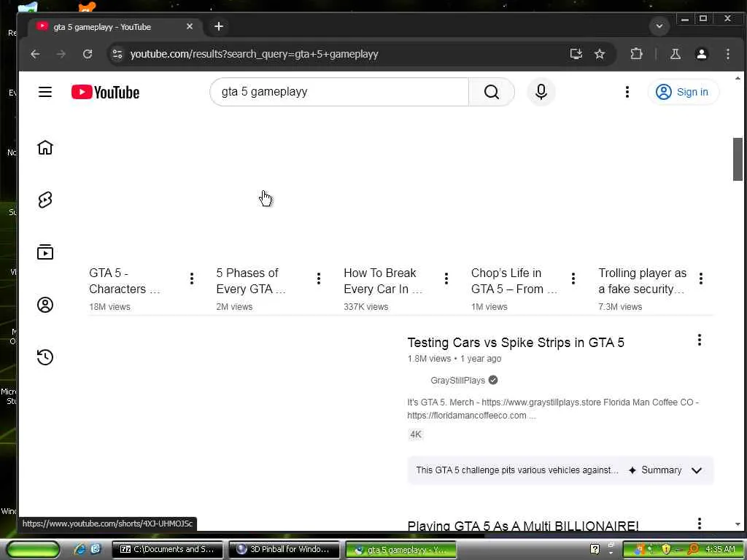Click the system tray clock 4:35 AM
The height and width of the screenshot is (560, 747).
click(720, 549)
